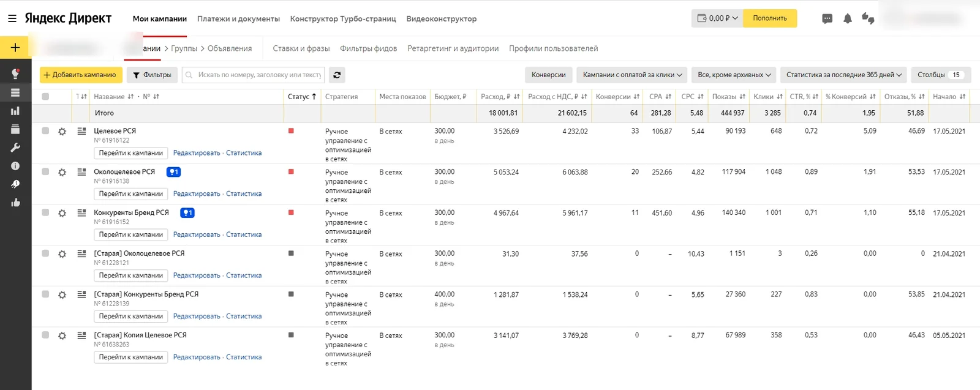This screenshot has height=390, width=980.
Task: Open Кампании с оплатой за клики dropdown
Action: 632,75
